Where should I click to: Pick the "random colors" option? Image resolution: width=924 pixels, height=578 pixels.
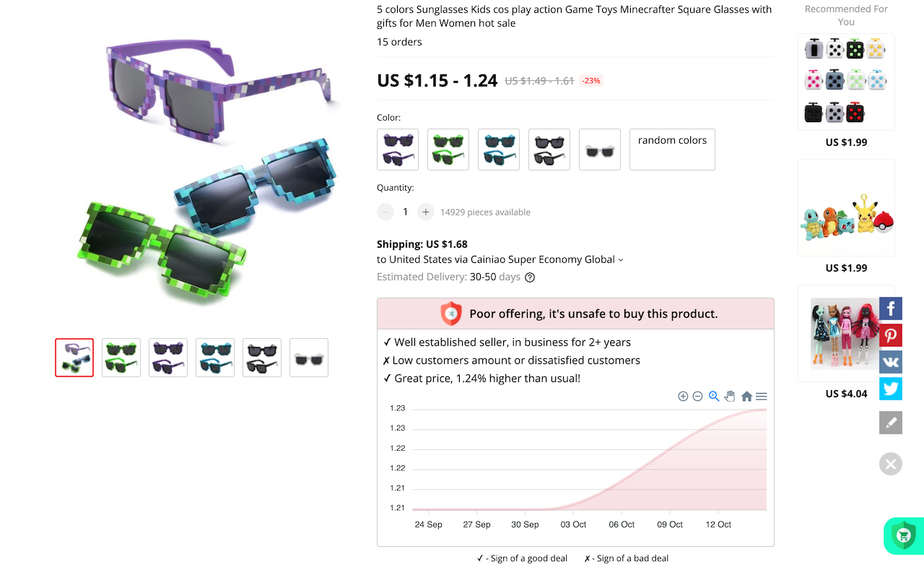point(672,150)
